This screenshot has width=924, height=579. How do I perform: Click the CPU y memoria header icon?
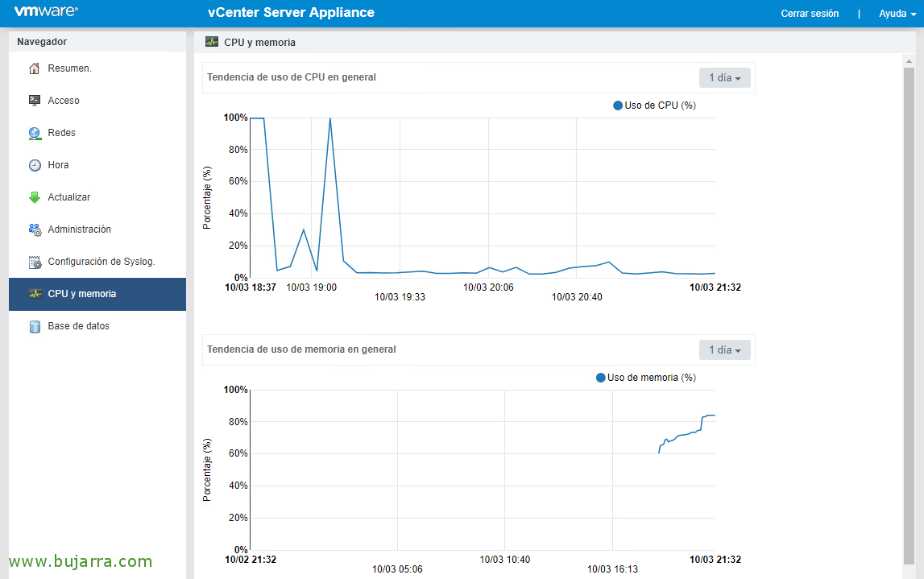pos(212,42)
